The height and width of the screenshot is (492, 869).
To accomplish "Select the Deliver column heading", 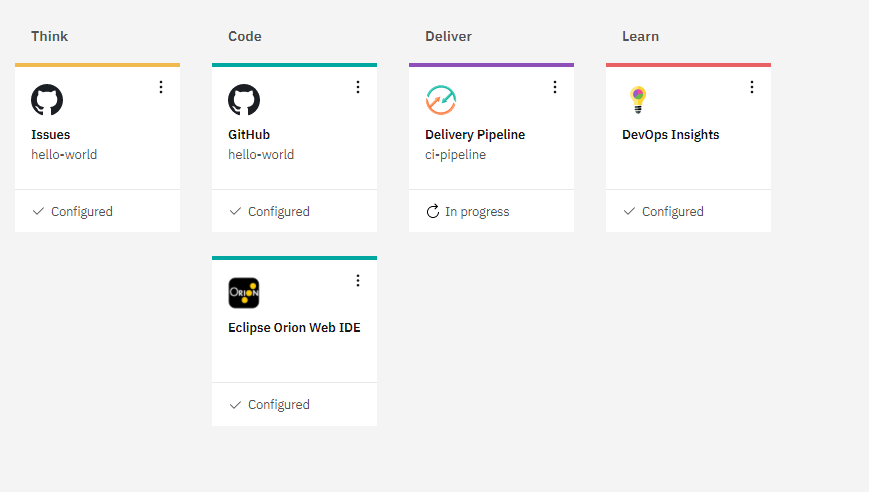I will click(448, 37).
